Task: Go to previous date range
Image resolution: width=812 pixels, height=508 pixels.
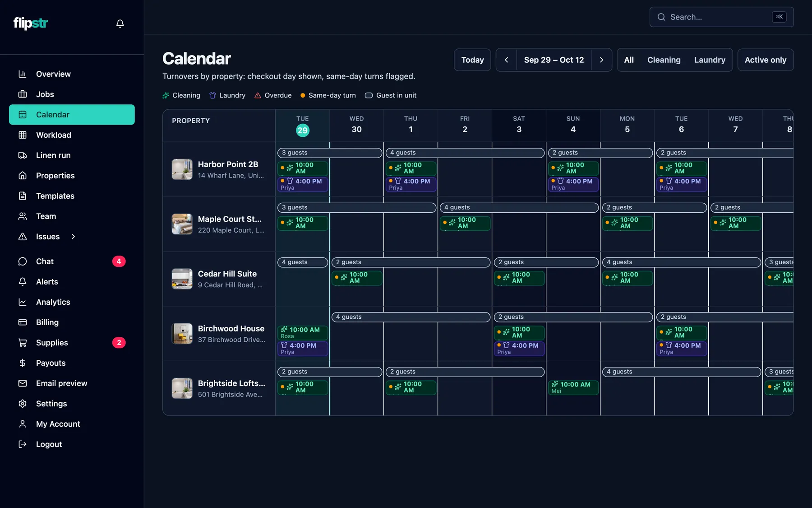Action: coord(506,60)
